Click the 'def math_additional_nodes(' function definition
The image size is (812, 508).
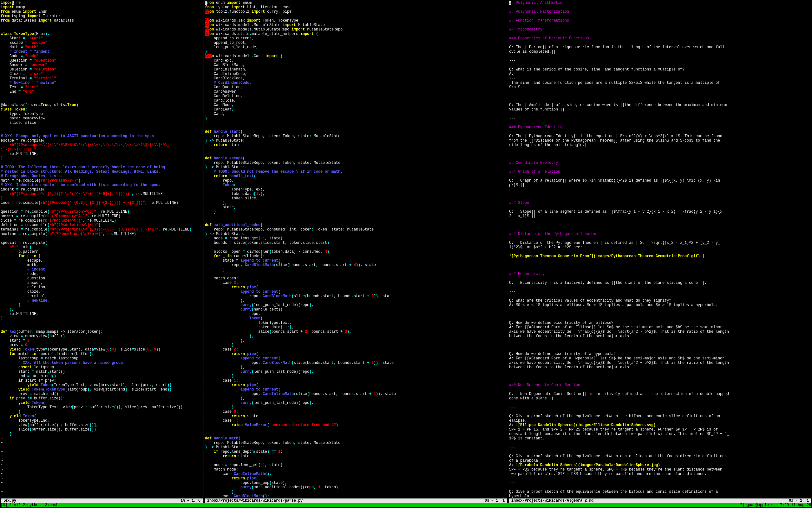point(234,225)
